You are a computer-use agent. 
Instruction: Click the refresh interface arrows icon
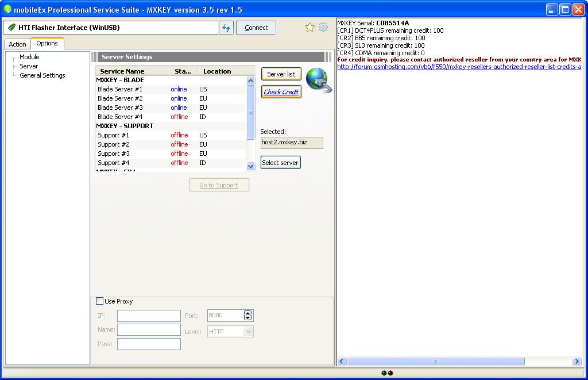pyautogui.click(x=226, y=28)
